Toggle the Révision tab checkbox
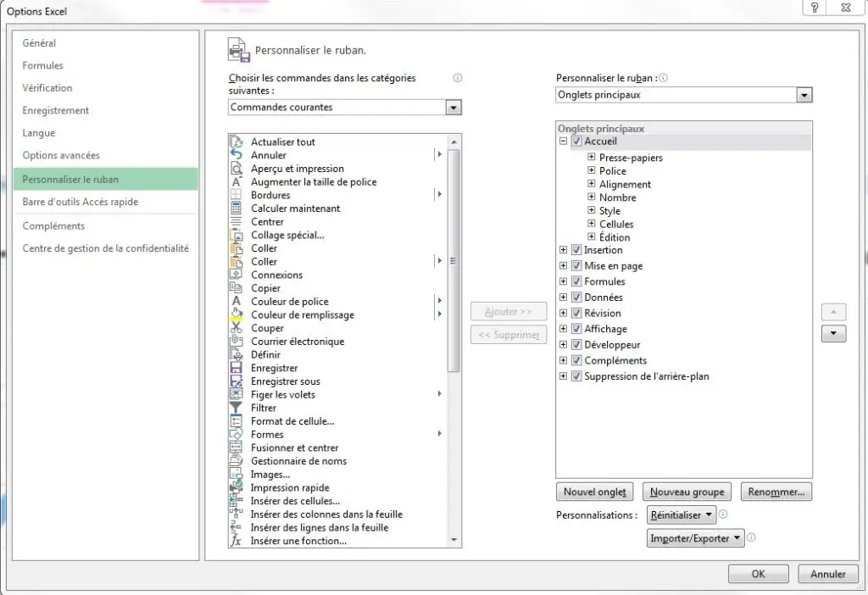The image size is (868, 595). [576, 313]
